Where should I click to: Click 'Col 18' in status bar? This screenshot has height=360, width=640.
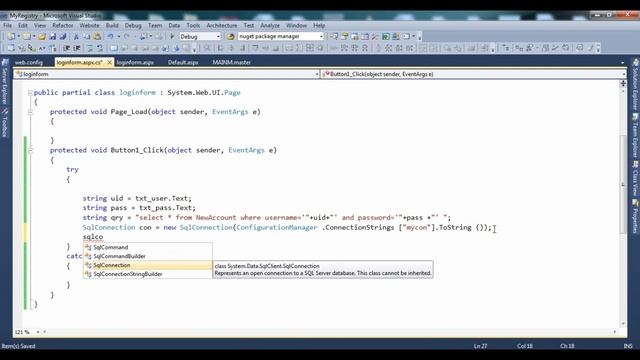click(524, 346)
